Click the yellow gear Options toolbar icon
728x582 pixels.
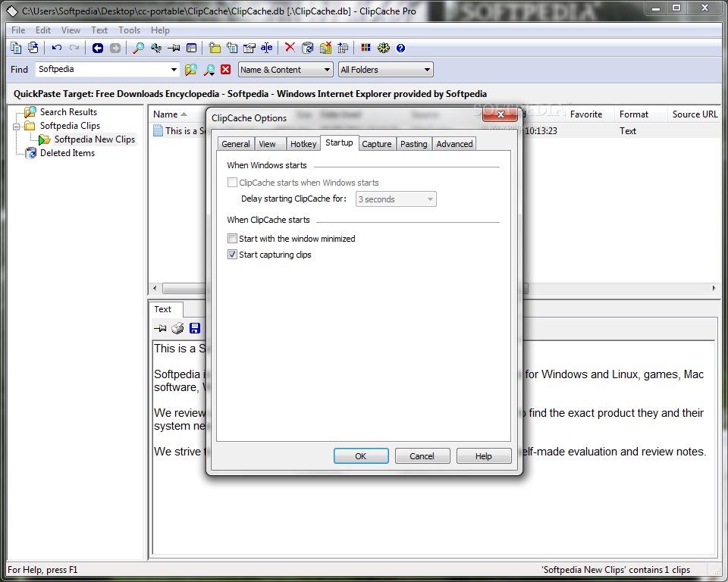tap(384, 48)
